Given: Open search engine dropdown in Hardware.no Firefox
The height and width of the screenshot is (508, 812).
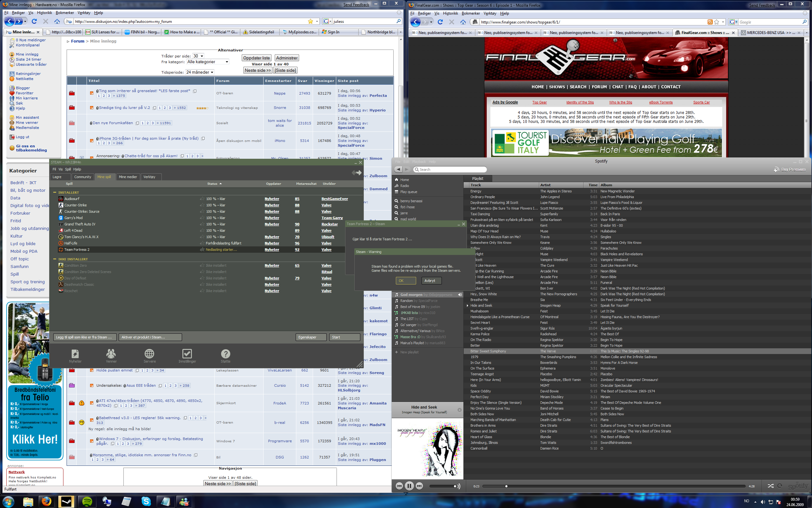Looking at the screenshot, I should (x=330, y=21).
